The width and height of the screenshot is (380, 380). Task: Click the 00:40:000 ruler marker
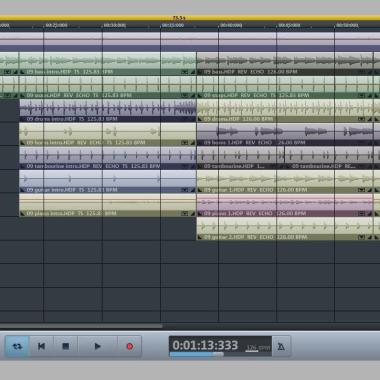231,25
